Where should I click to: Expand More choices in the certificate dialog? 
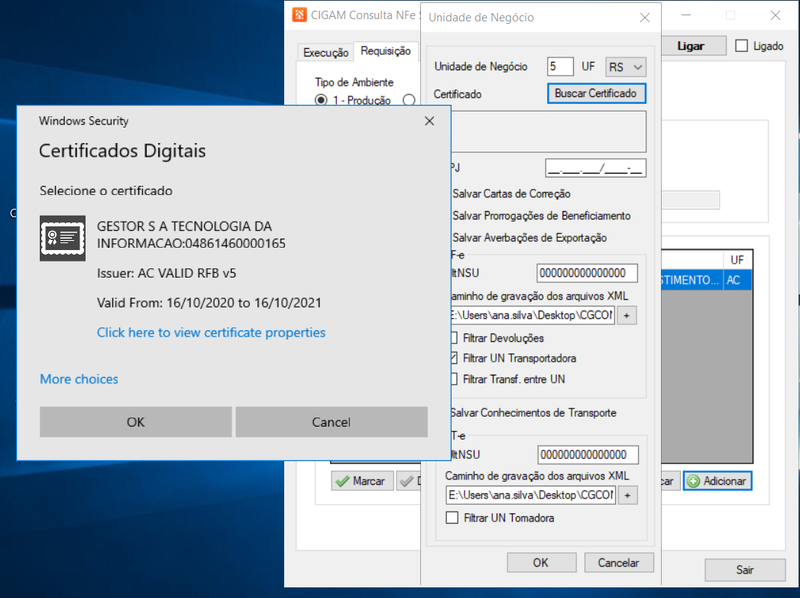click(x=79, y=379)
